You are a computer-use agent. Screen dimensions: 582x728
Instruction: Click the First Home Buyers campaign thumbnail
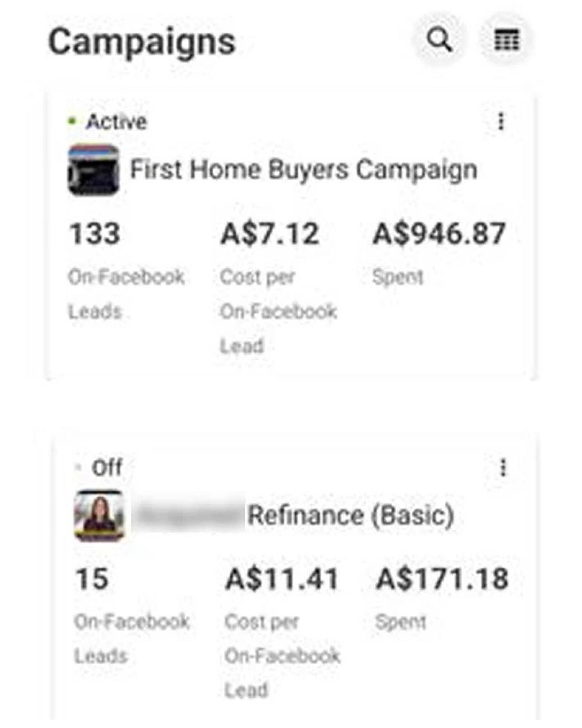(94, 170)
